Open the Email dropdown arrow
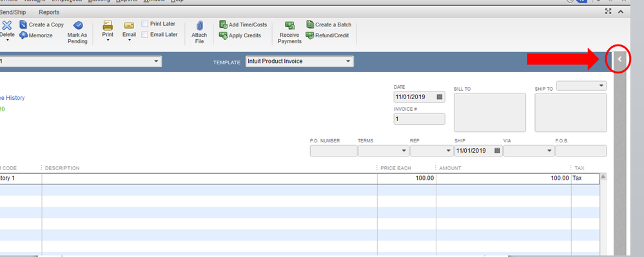Screen dimensions: 644x257 [x=129, y=40]
